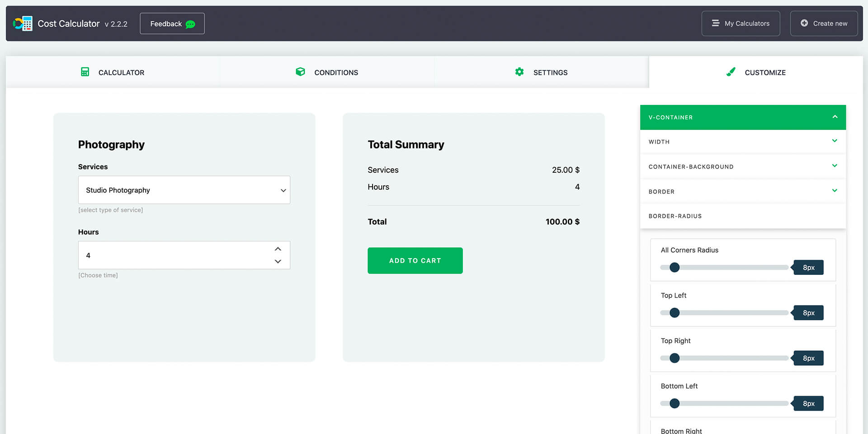Increment Hours using the up stepper arrow
The width and height of the screenshot is (868, 434).
(278, 249)
